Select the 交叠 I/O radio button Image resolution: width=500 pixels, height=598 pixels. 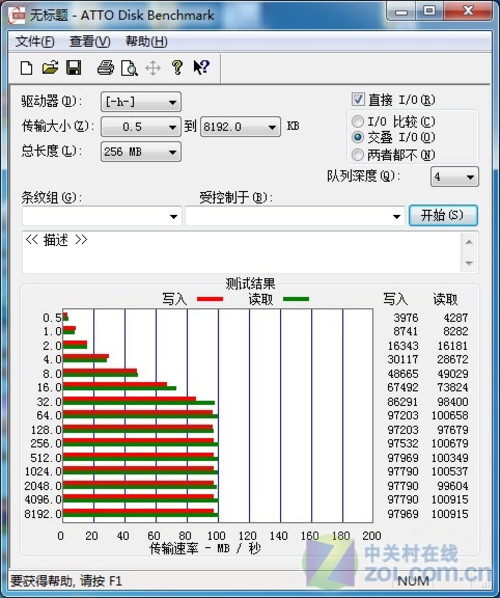pos(357,137)
